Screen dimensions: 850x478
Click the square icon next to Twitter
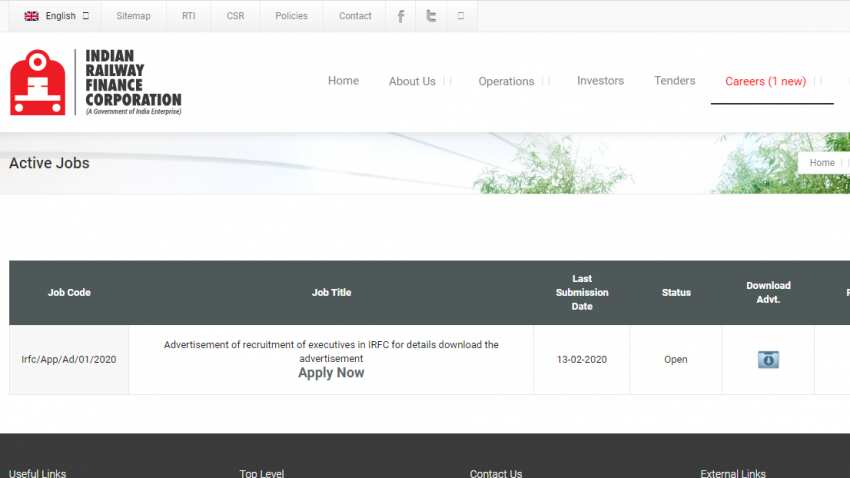[460, 16]
